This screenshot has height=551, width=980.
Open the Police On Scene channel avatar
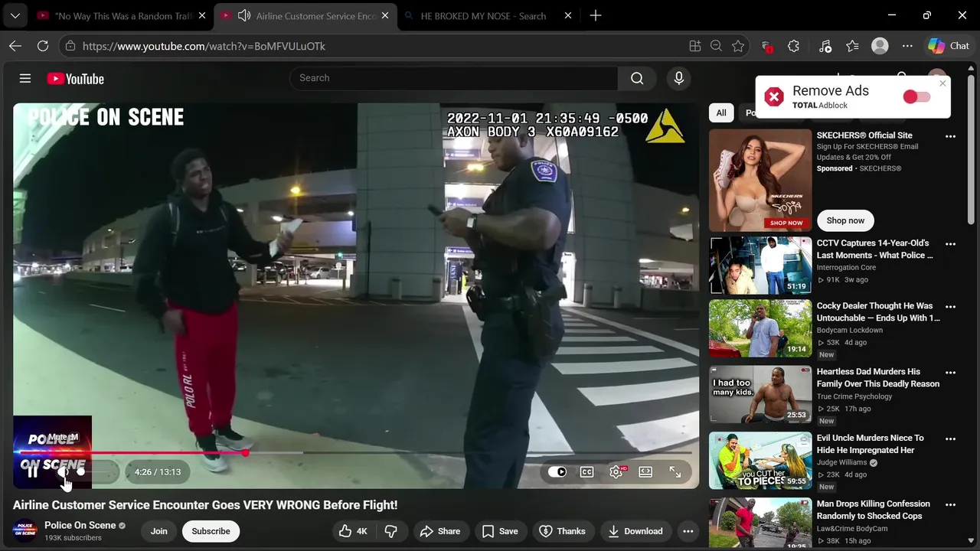[x=25, y=531]
